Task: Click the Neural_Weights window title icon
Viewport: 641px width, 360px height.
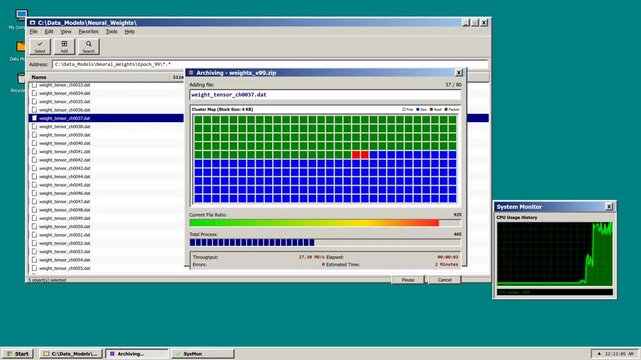Action: [32, 23]
